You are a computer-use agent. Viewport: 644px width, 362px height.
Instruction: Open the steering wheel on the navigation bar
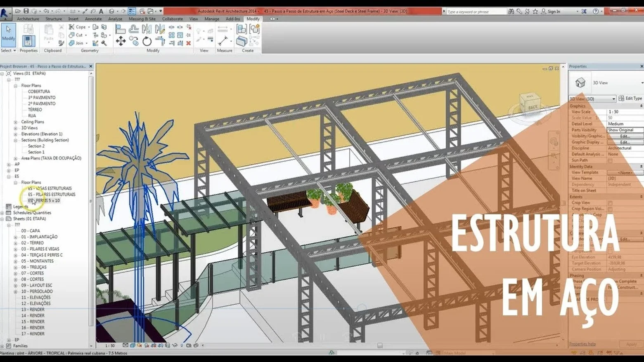point(554,142)
